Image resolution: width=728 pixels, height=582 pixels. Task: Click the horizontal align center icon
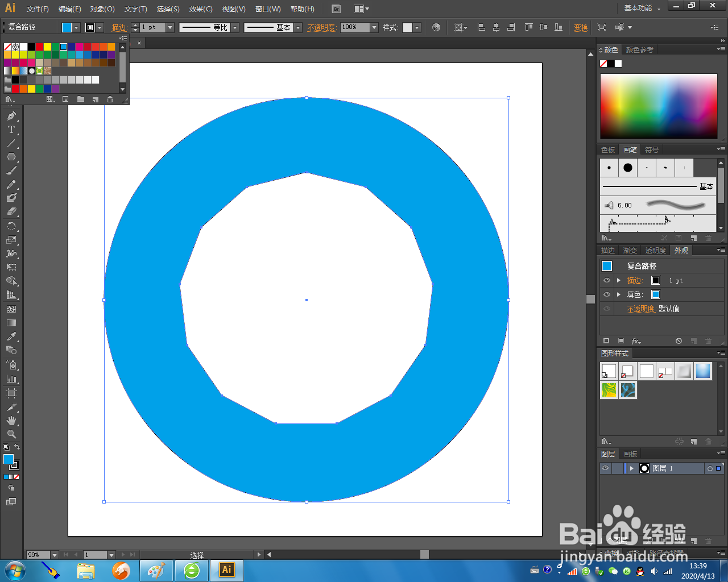496,27
